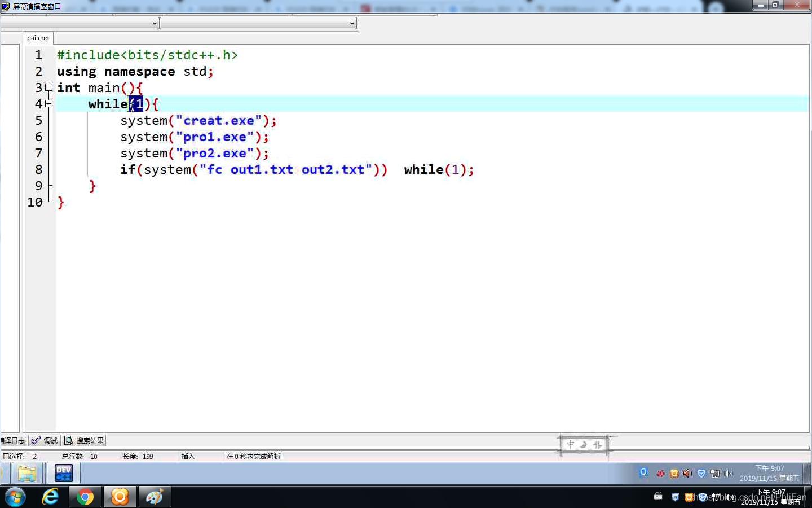Click the QQ tray icon in inner taskbar
Screen dimensions: 812x508
pos(643,472)
